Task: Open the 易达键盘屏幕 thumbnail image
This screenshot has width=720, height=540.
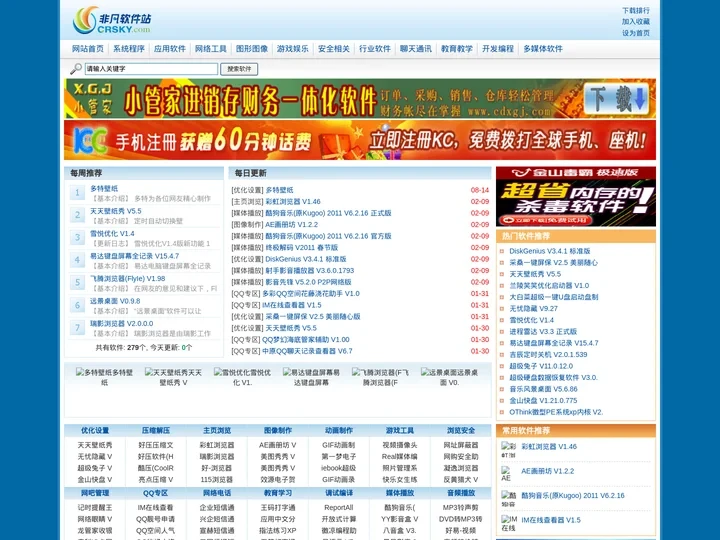Action: (x=311, y=377)
